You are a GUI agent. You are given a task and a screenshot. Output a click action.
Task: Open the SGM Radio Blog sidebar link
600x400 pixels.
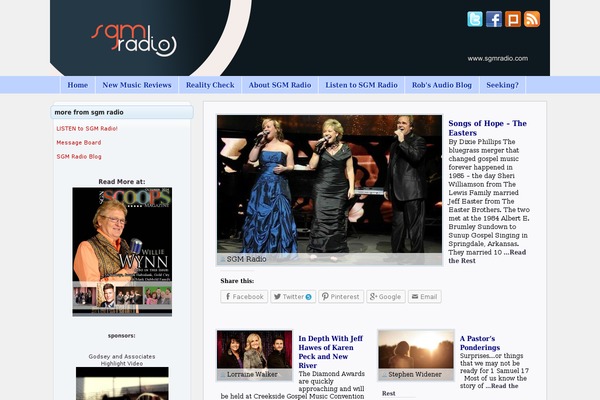point(79,157)
